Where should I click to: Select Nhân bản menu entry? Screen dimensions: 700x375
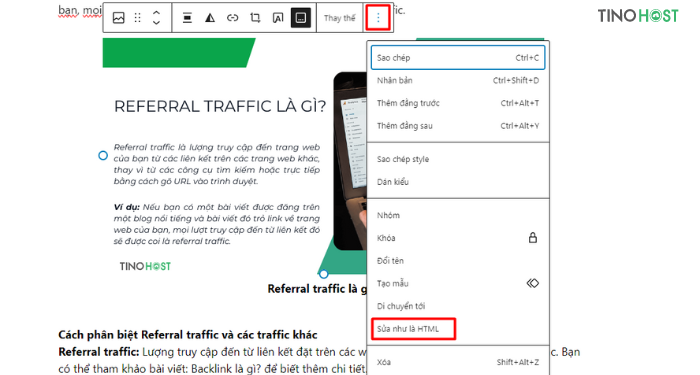point(458,80)
